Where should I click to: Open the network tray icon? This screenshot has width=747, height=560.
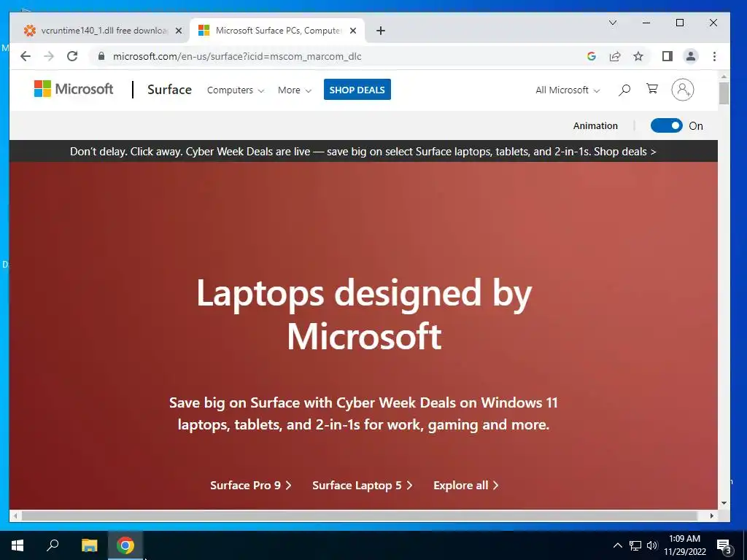point(635,545)
